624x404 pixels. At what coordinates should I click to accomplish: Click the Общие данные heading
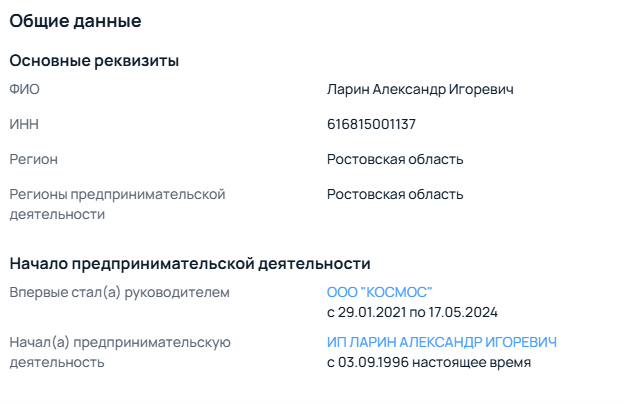point(75,20)
